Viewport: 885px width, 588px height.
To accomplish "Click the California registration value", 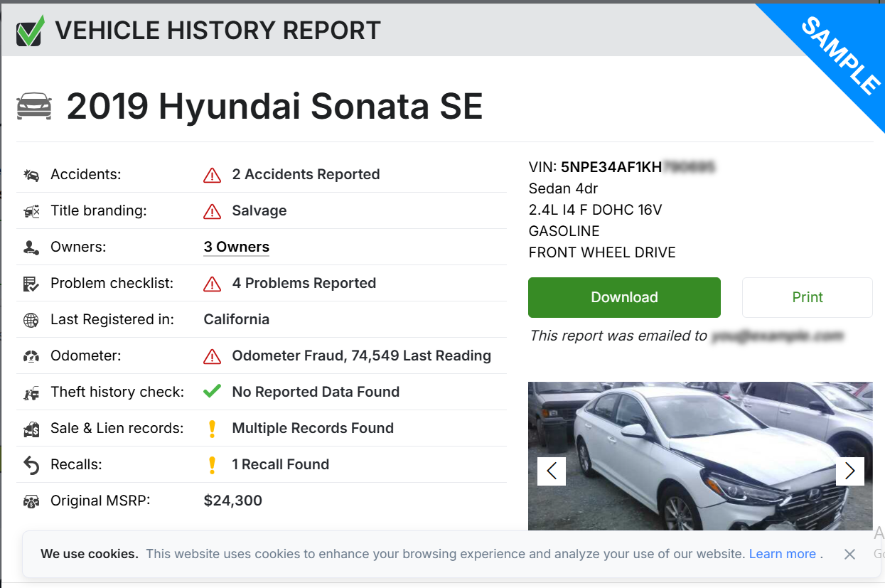I will (237, 320).
